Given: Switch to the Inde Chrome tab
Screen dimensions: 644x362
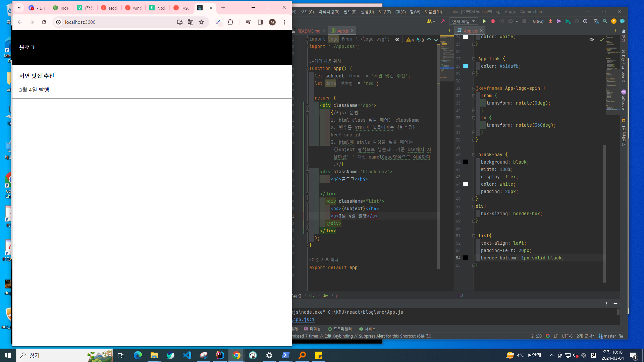Looking at the screenshot, I should [x=61, y=8].
